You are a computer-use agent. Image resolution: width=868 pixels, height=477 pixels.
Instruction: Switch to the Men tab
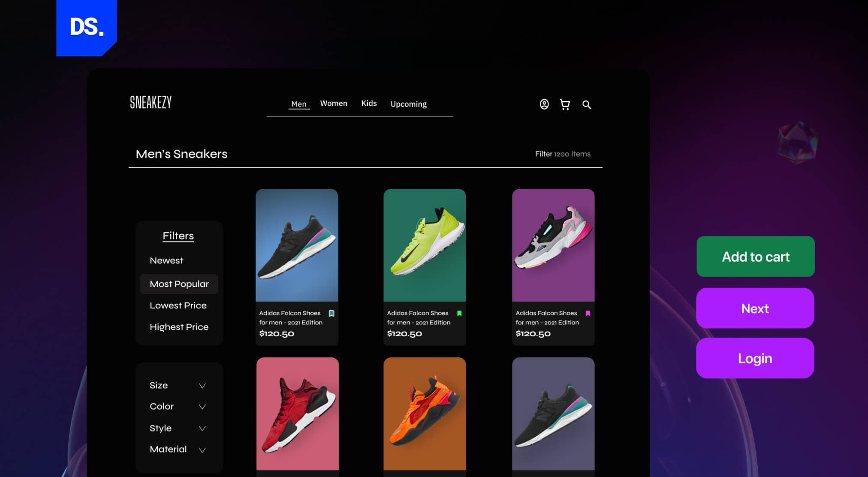tap(299, 104)
